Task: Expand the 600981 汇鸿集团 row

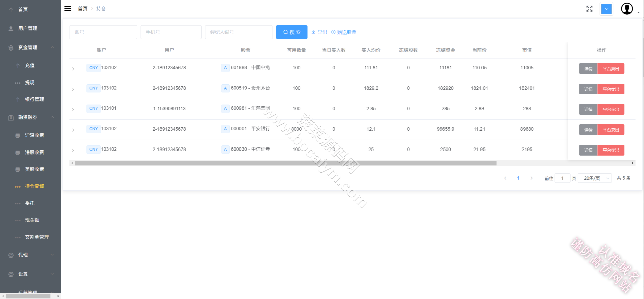Action: point(73,109)
